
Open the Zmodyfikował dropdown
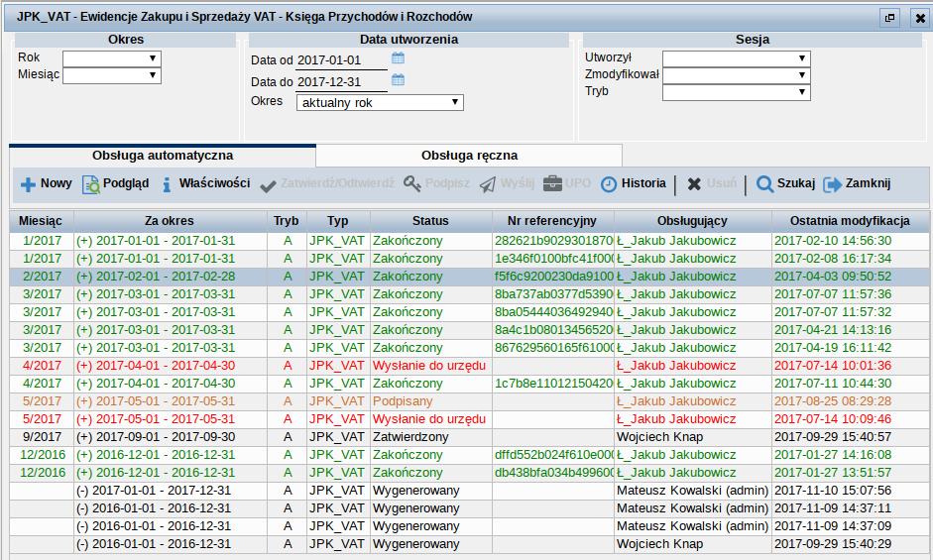pos(736,75)
